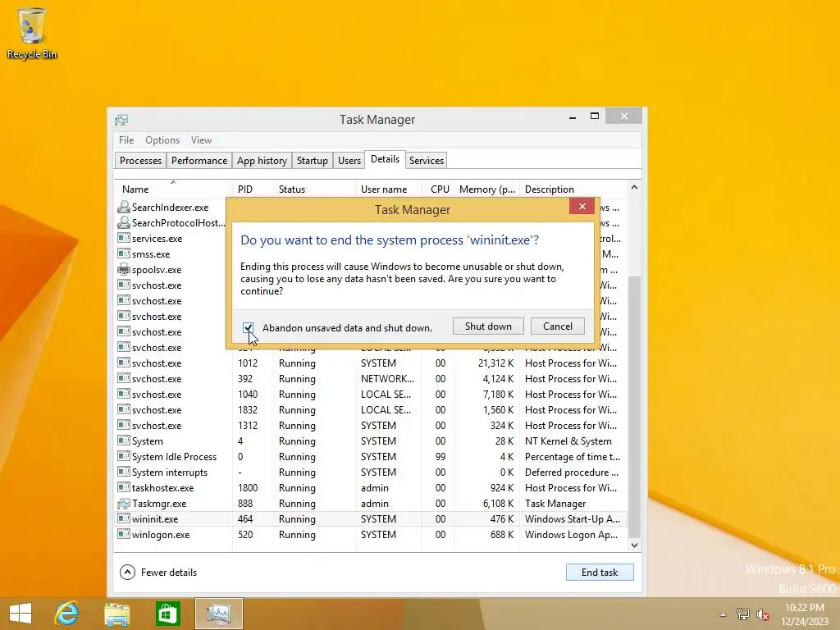Image resolution: width=840 pixels, height=630 pixels.
Task: Click CPU value 99 for System Idle Process
Action: point(441,456)
